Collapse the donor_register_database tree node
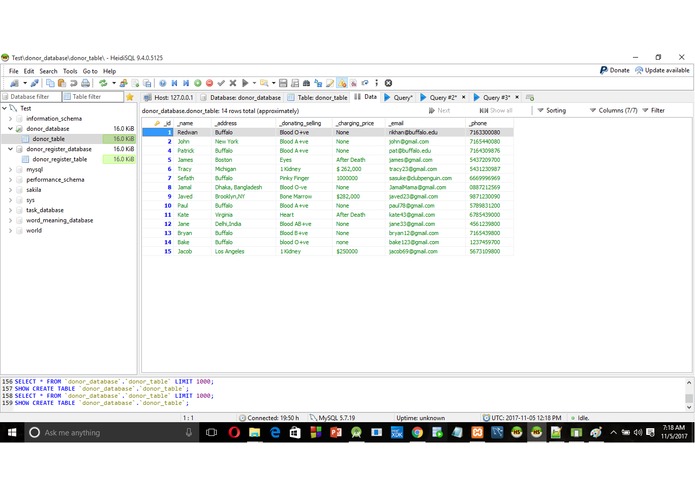 (11, 149)
